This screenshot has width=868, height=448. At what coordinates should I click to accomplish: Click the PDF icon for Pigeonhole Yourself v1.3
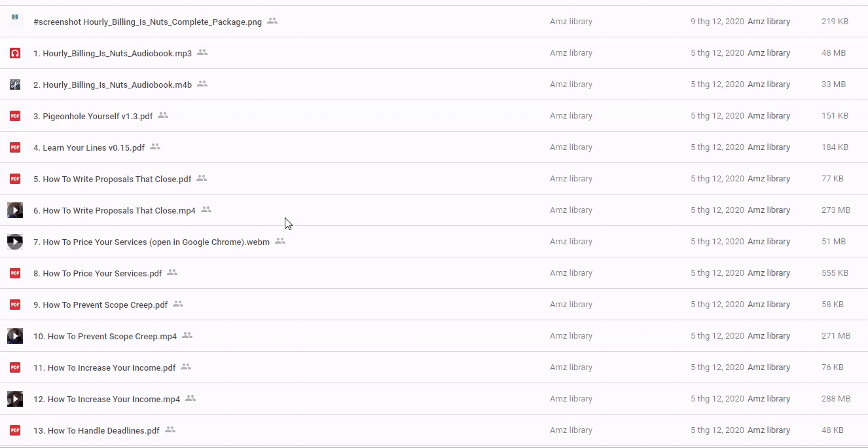[15, 116]
